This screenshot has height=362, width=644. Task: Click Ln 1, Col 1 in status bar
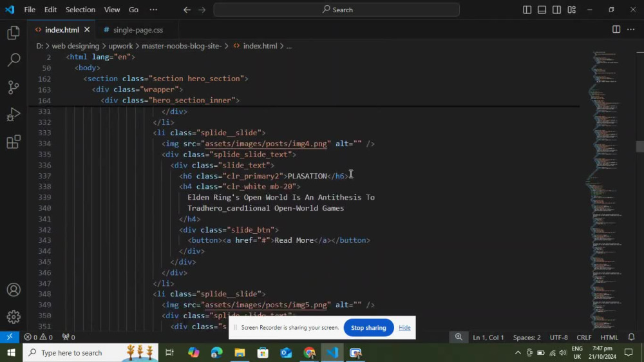[488, 338]
